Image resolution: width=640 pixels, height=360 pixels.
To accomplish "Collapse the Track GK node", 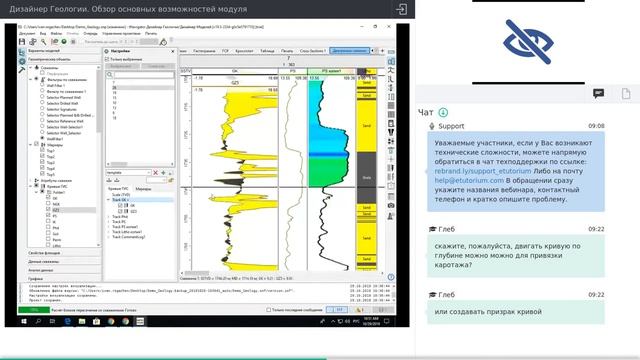I will 109,200.
